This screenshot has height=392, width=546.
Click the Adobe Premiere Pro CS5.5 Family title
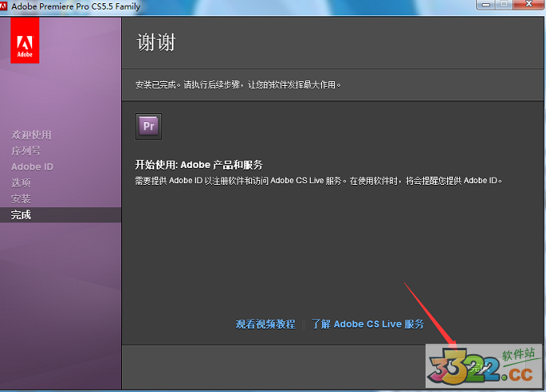coord(76,6)
